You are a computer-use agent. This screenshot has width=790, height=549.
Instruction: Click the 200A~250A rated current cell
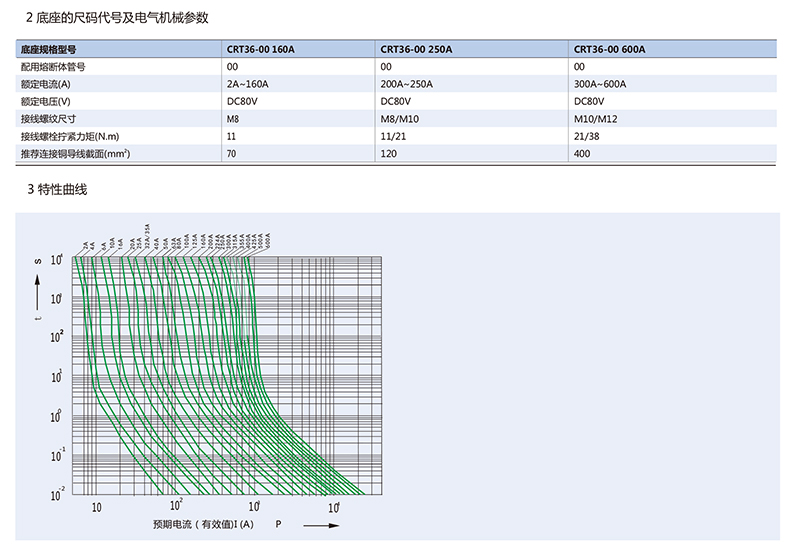point(407,83)
